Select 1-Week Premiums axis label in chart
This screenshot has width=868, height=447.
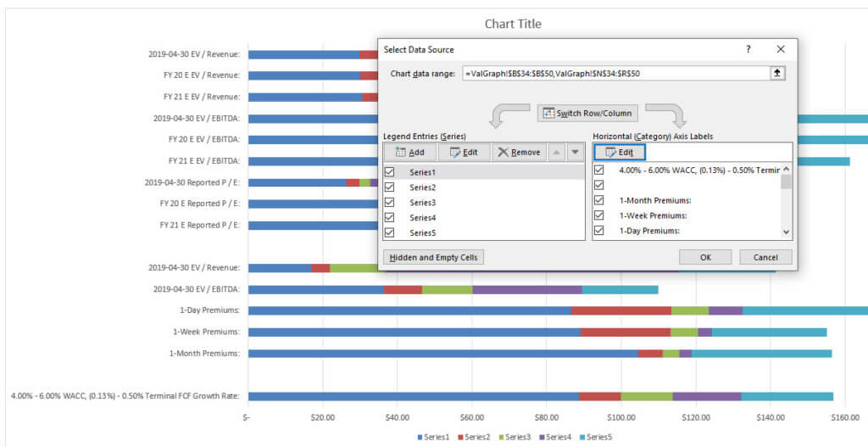click(207, 332)
